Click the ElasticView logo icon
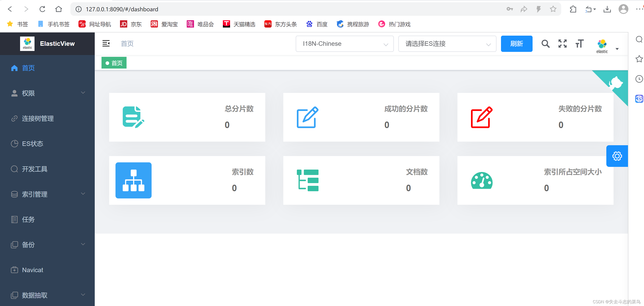644x306 pixels. tap(27, 43)
